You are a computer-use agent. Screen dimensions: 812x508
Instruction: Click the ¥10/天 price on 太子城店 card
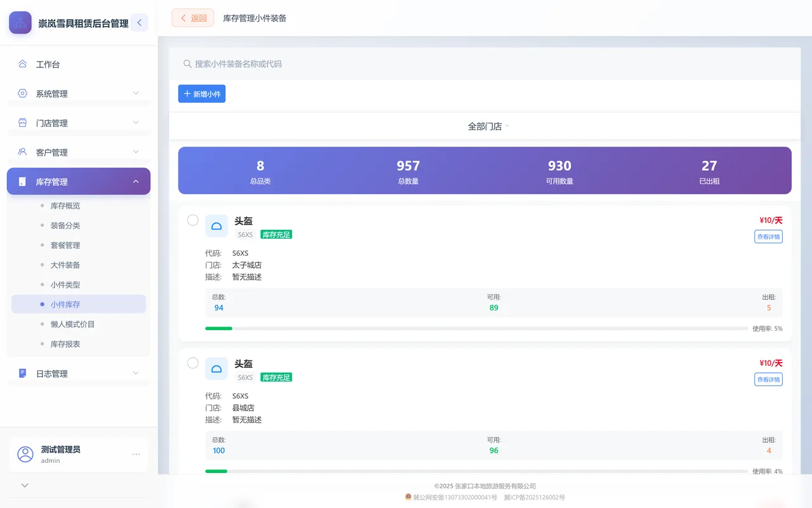pyautogui.click(x=771, y=220)
